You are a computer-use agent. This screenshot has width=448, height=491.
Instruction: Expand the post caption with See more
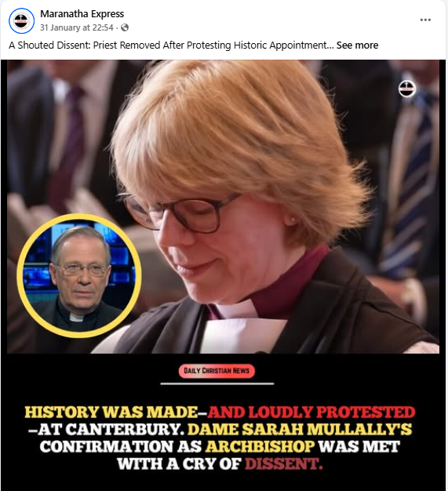tap(357, 45)
